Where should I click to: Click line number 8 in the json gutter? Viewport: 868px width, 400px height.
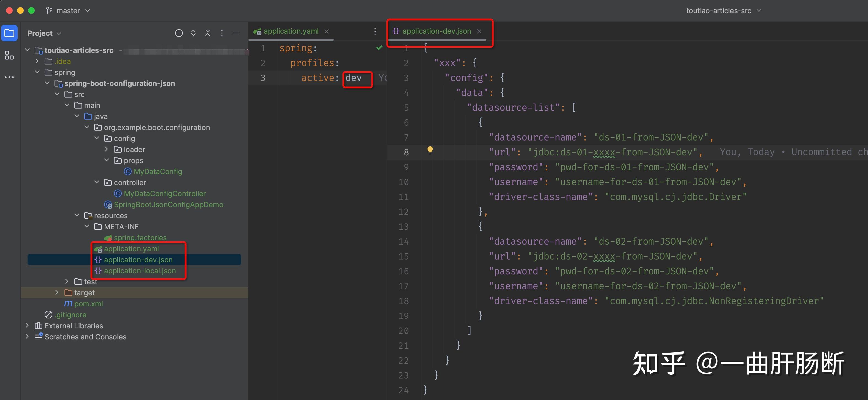[406, 152]
